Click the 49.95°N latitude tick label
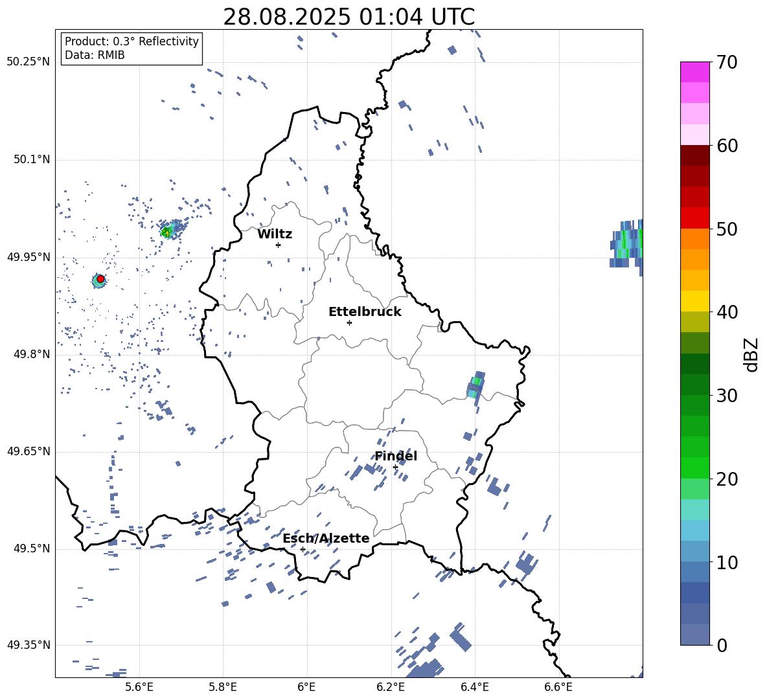Image resolution: width=767 pixels, height=700 pixels. (x=29, y=256)
